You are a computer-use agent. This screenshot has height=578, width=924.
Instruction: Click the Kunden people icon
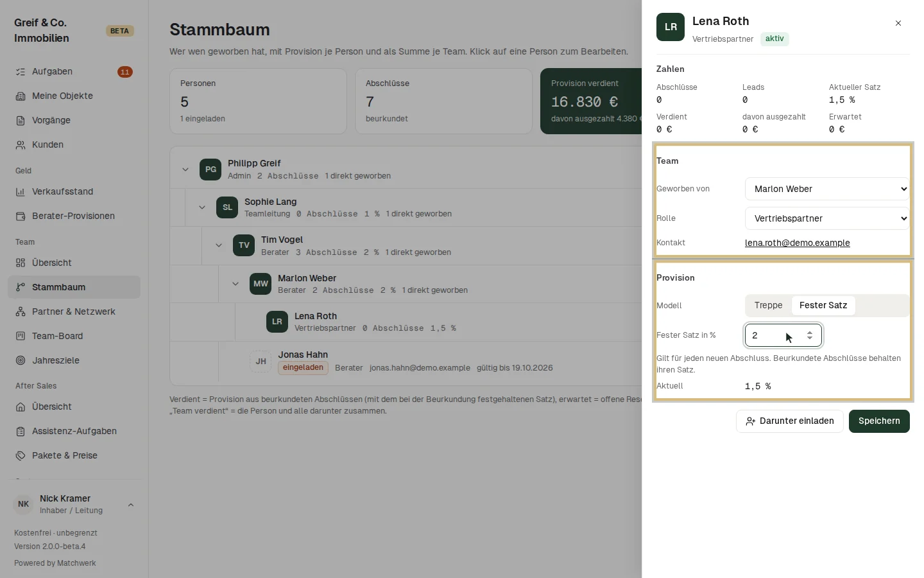pyautogui.click(x=21, y=144)
